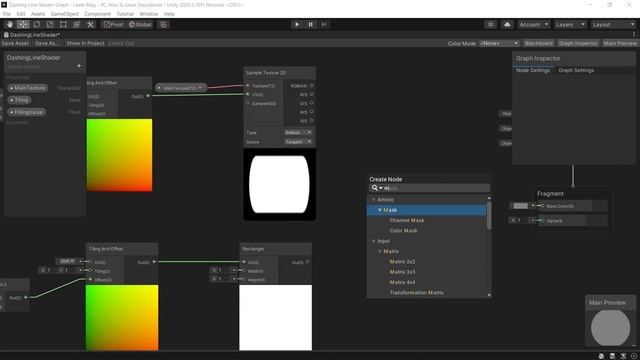Click the Sampler(SS) input port
This screenshot has width=640, height=360.
click(247, 103)
